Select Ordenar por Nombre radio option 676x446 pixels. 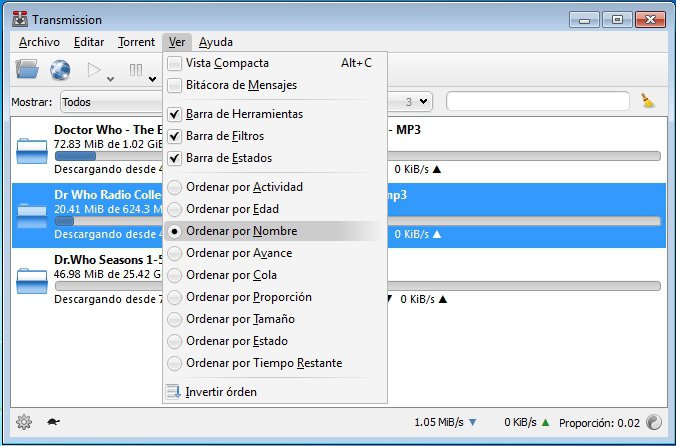tap(174, 231)
